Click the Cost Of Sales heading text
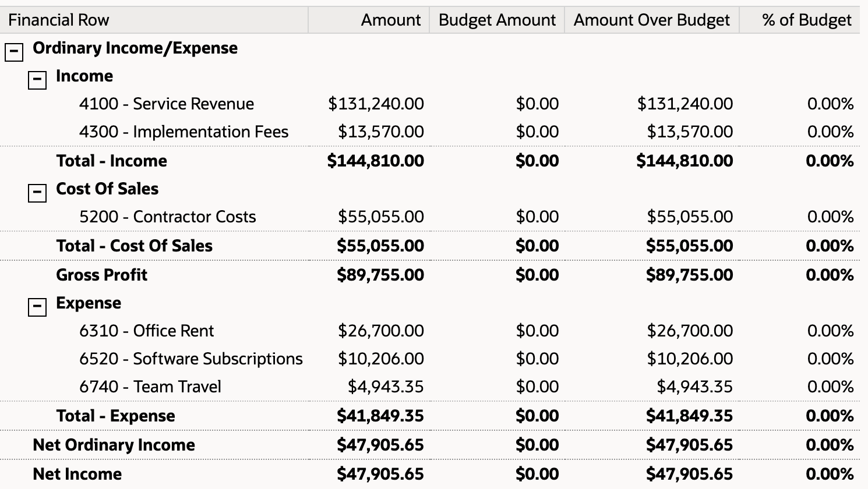 coord(107,189)
